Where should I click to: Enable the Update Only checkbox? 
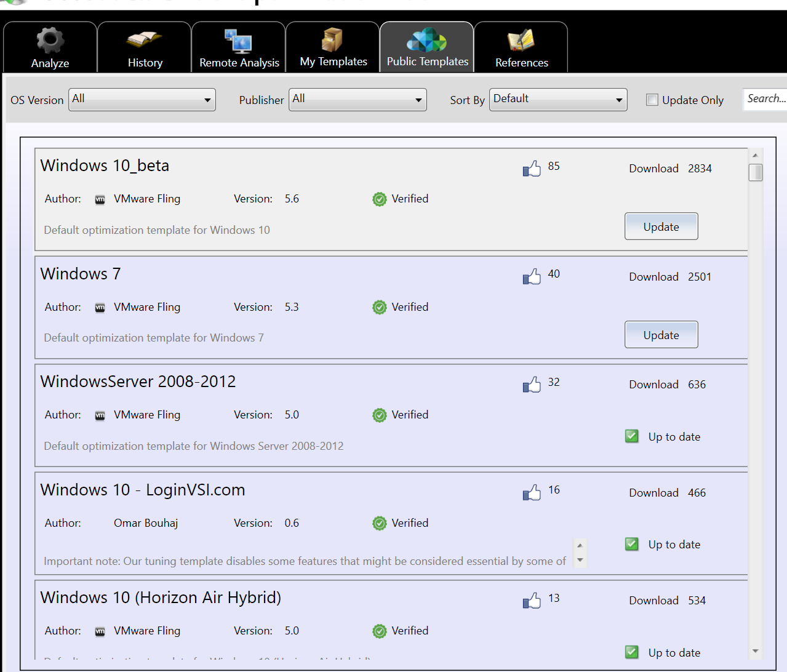[652, 99]
